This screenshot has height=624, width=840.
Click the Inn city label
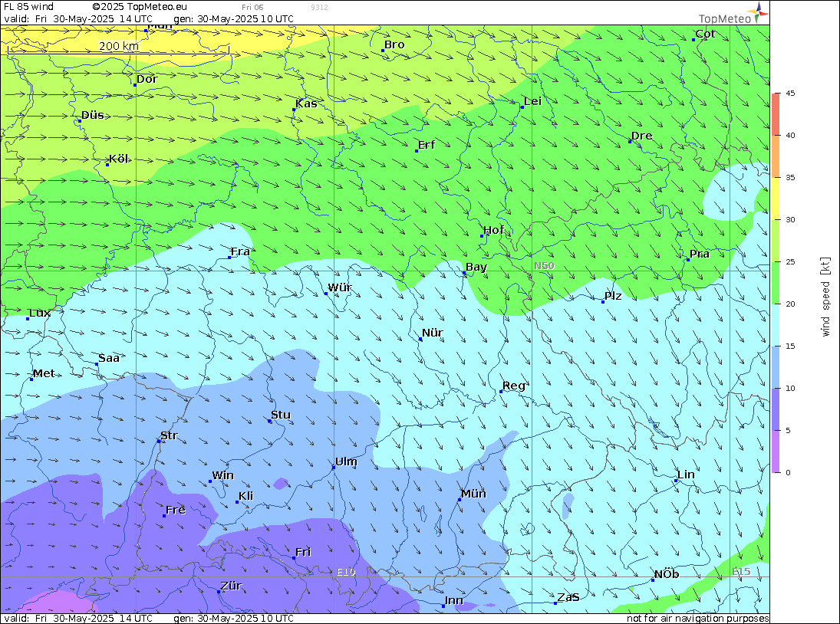click(x=453, y=600)
